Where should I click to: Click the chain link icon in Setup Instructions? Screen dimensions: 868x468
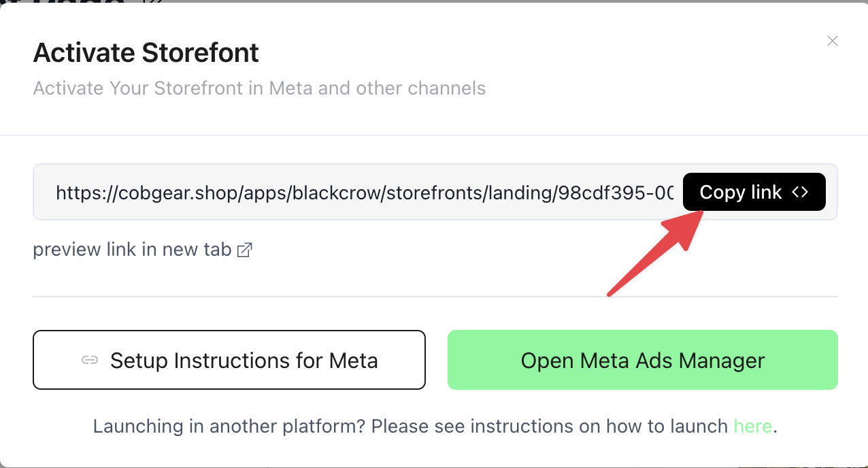pos(90,360)
